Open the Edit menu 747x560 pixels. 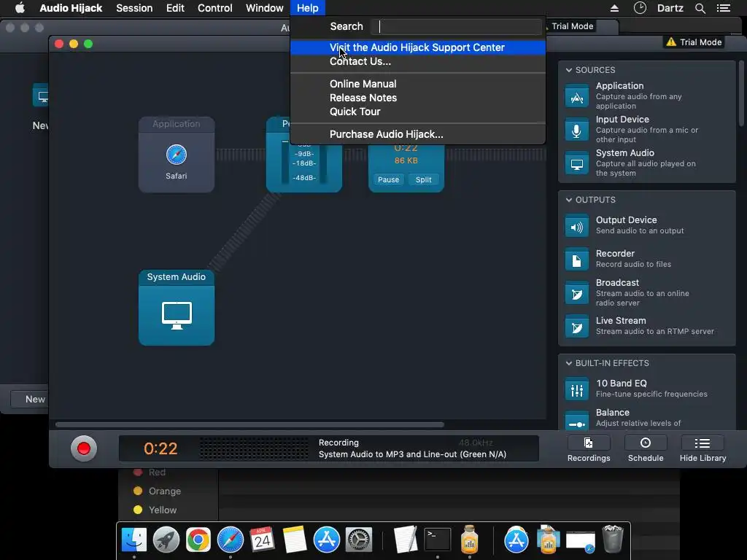(175, 8)
